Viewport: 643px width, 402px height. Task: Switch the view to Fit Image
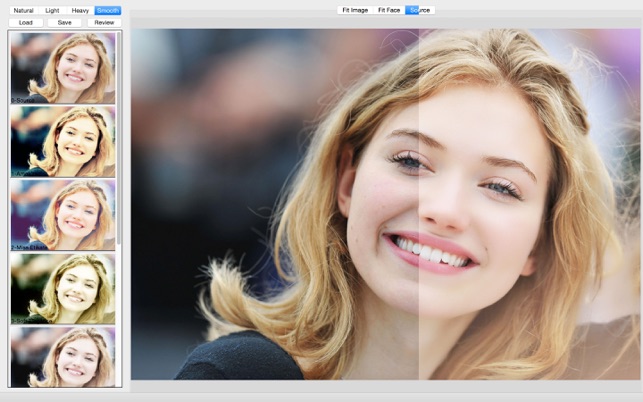click(355, 10)
